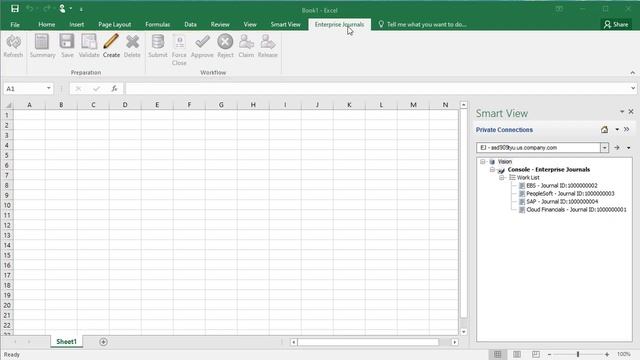Collapse the ribbon with the caret
This screenshot has height=360, width=640.
[x=633, y=73]
